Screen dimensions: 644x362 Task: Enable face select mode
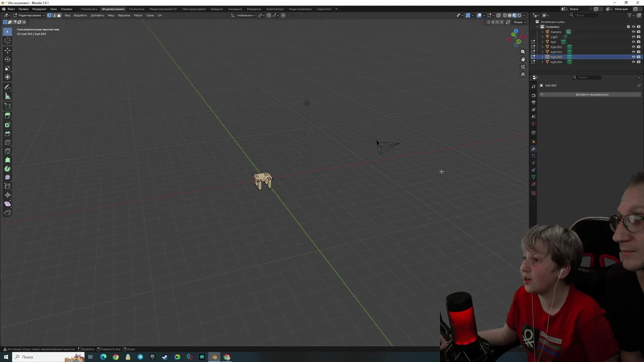(x=58, y=15)
